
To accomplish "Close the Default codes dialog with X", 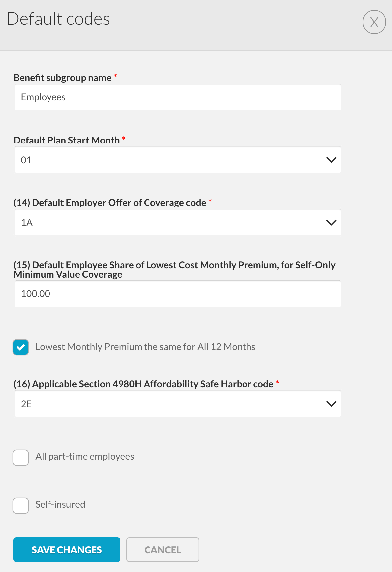I will (x=374, y=22).
